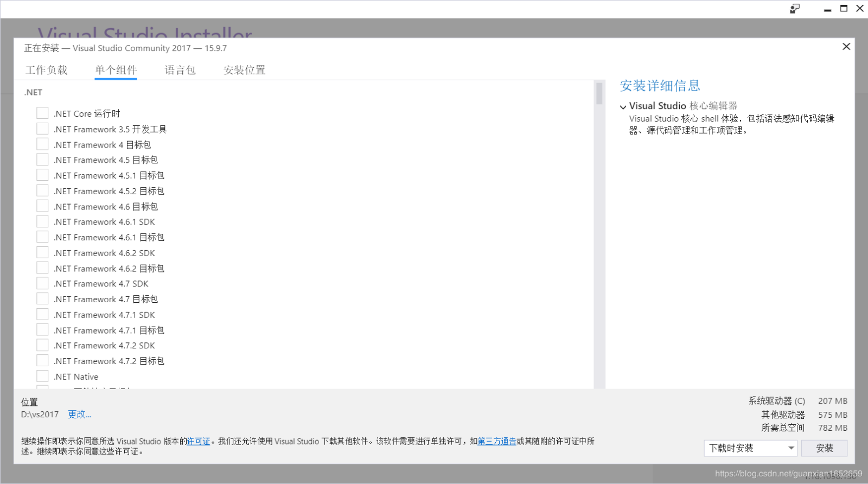This screenshot has height=484, width=868.
Task: Enable the .NET Framework 4.6 目标包 checkbox
Action: click(x=42, y=206)
